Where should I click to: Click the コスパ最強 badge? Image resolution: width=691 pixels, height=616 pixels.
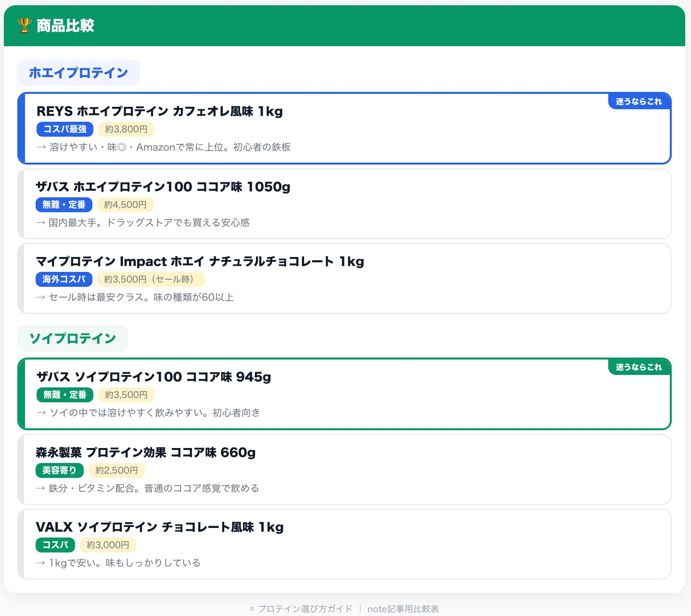[x=65, y=129]
